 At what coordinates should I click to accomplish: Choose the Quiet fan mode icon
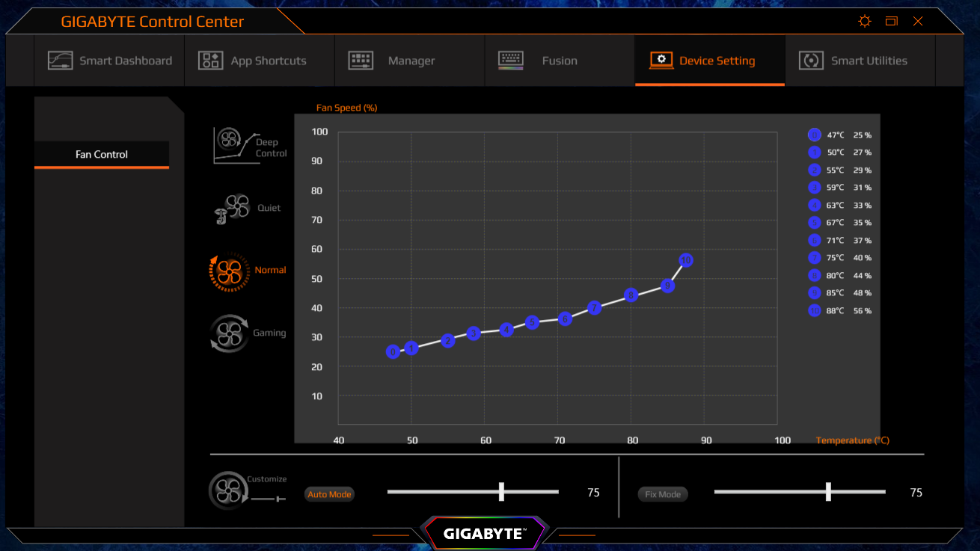point(231,209)
